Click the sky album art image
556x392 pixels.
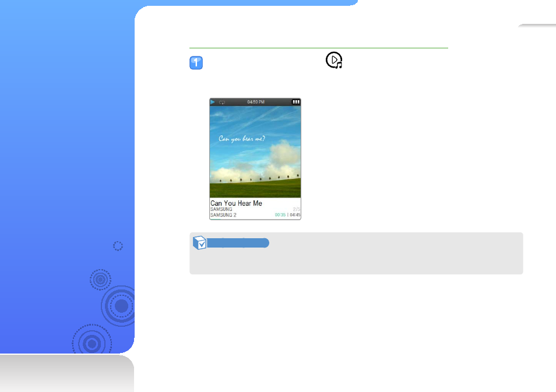[x=255, y=151]
